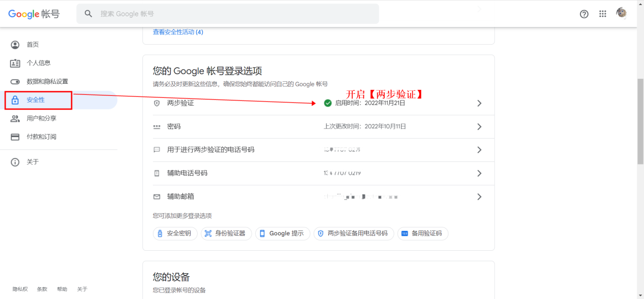Click the 付款和订阅 card icon
Screen dimensions: 644x299
(15, 137)
